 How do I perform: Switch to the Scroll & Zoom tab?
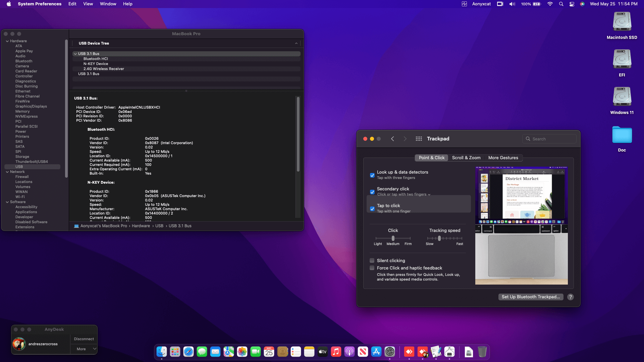(466, 158)
